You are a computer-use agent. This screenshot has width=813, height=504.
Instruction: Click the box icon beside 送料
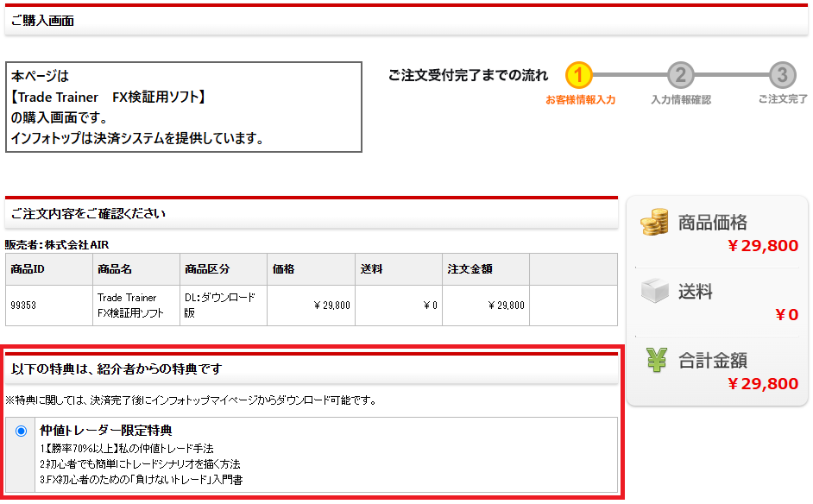[655, 291]
